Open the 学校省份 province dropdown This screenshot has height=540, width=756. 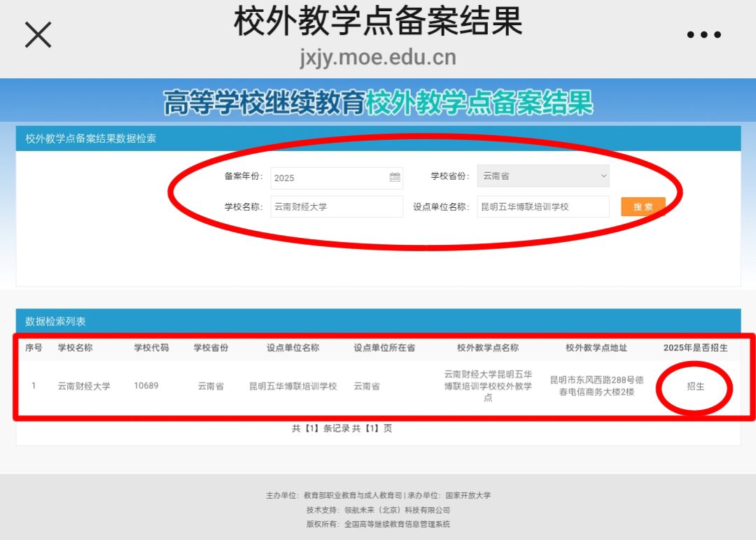(543, 176)
